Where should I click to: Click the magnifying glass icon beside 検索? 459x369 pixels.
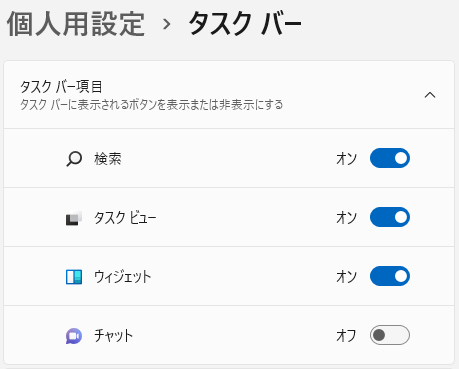pos(74,159)
